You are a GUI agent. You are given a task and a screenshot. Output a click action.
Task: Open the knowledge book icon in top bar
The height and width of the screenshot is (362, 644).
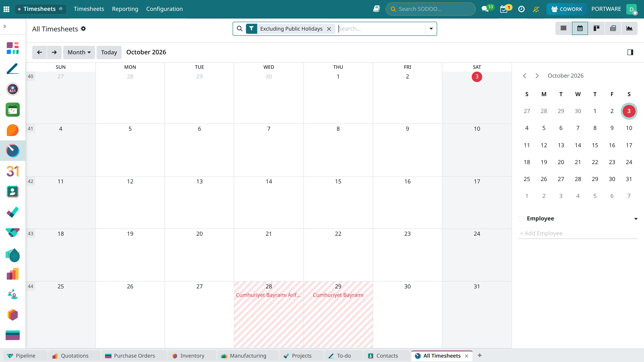[377, 9]
